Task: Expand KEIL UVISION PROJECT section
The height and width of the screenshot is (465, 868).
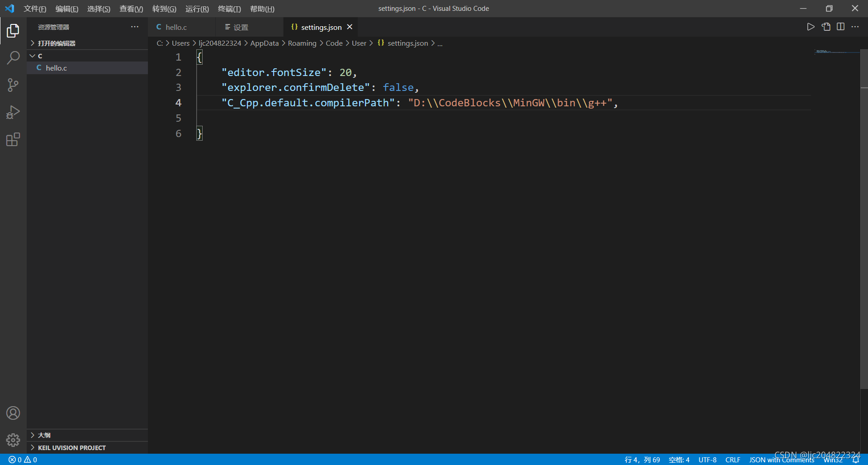Action: [x=87, y=448]
